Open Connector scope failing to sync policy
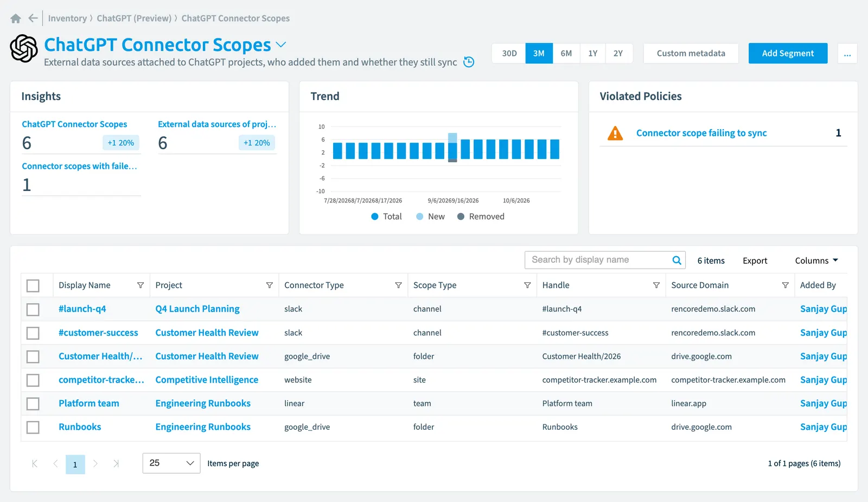The height and width of the screenshot is (502, 868). [x=701, y=133]
